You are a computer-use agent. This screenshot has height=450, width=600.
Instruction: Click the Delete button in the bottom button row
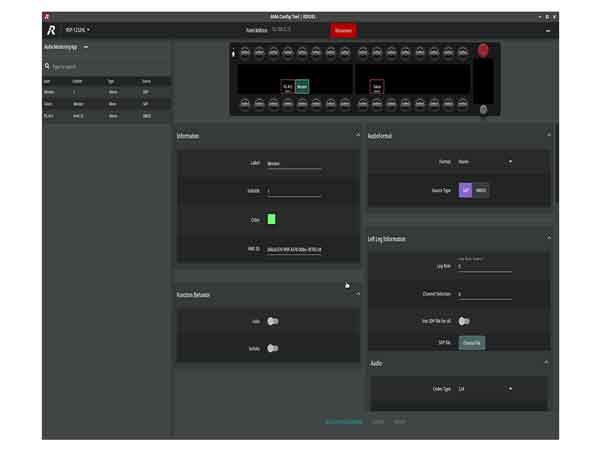399,422
